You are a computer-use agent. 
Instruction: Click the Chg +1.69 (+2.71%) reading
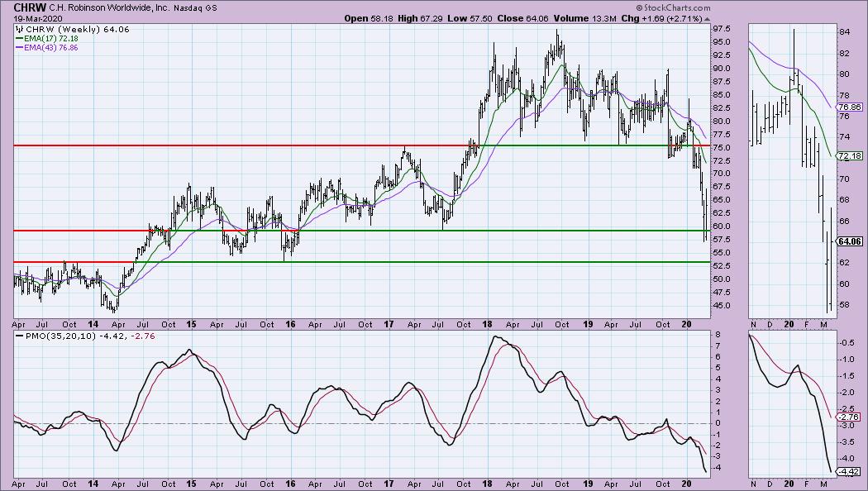coord(665,18)
